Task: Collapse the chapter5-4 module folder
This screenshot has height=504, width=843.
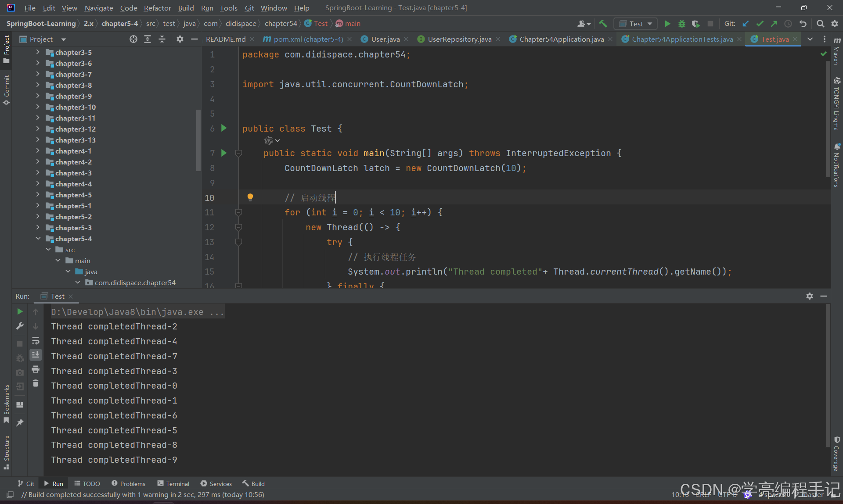Action: click(38, 239)
